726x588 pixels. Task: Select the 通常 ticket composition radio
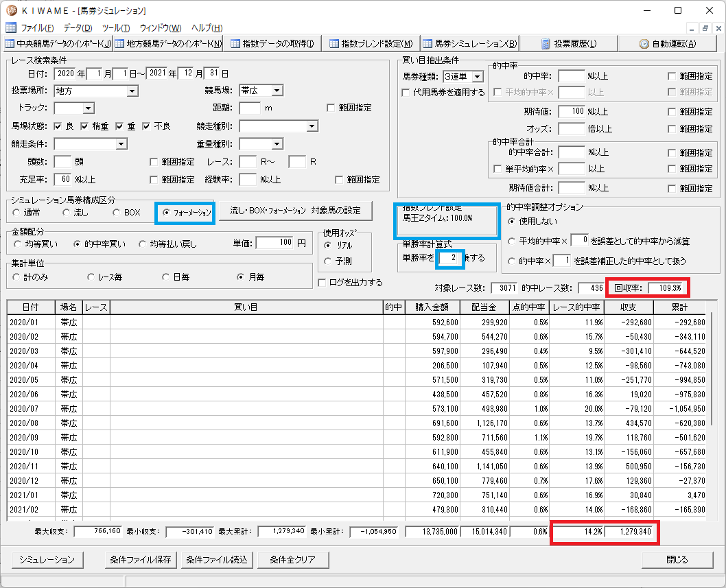point(16,213)
